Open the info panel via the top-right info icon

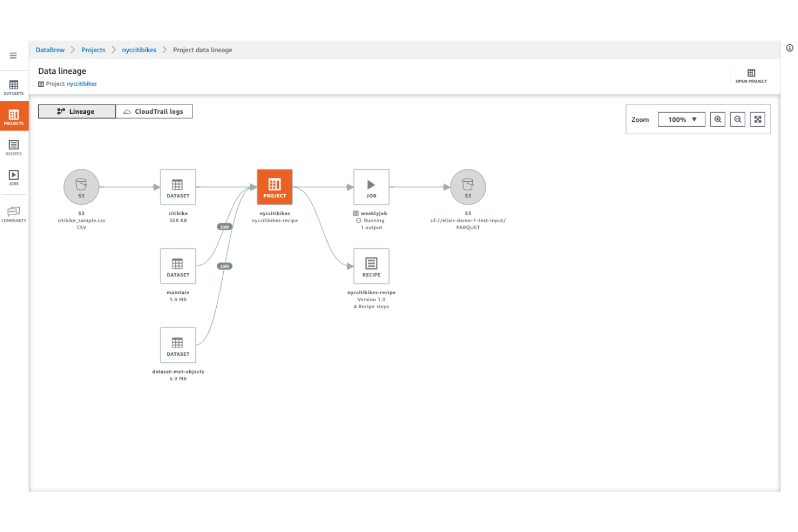coord(789,48)
